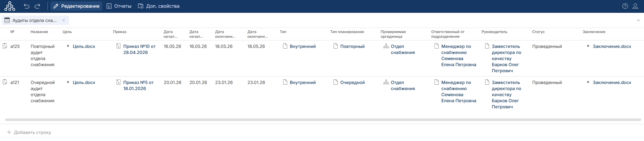The image size is (644, 141).
Task: Open the help icon
Action: [625, 6]
